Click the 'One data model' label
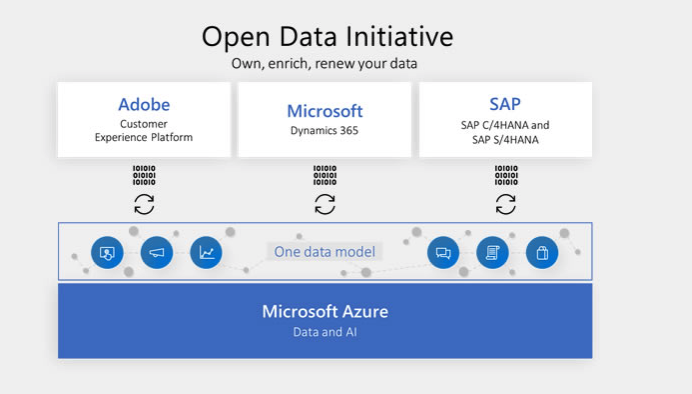 [325, 251]
